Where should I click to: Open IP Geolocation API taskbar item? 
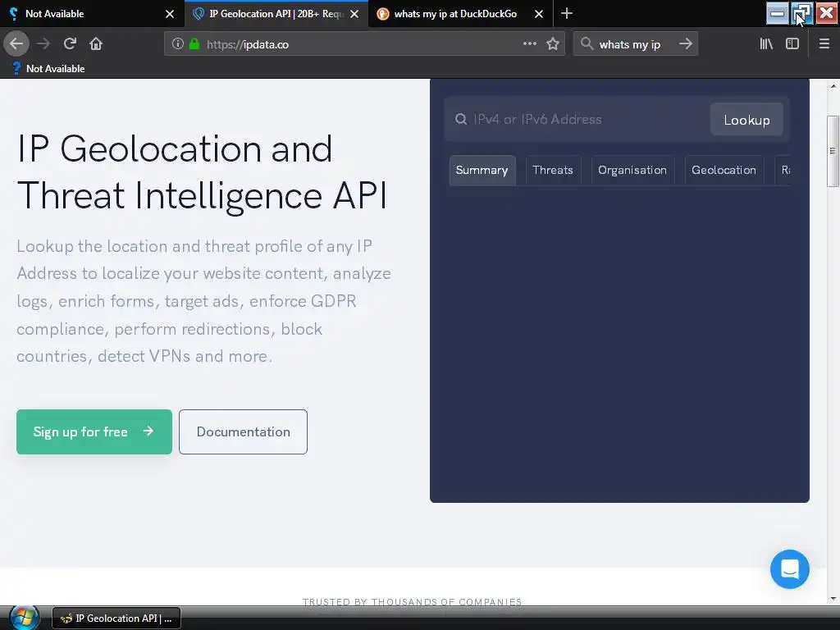(x=116, y=619)
